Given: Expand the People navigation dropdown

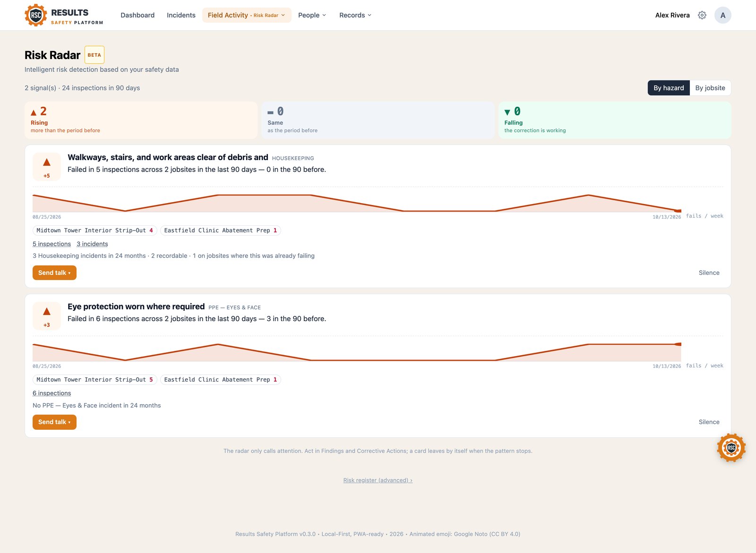Looking at the screenshot, I should pos(312,15).
